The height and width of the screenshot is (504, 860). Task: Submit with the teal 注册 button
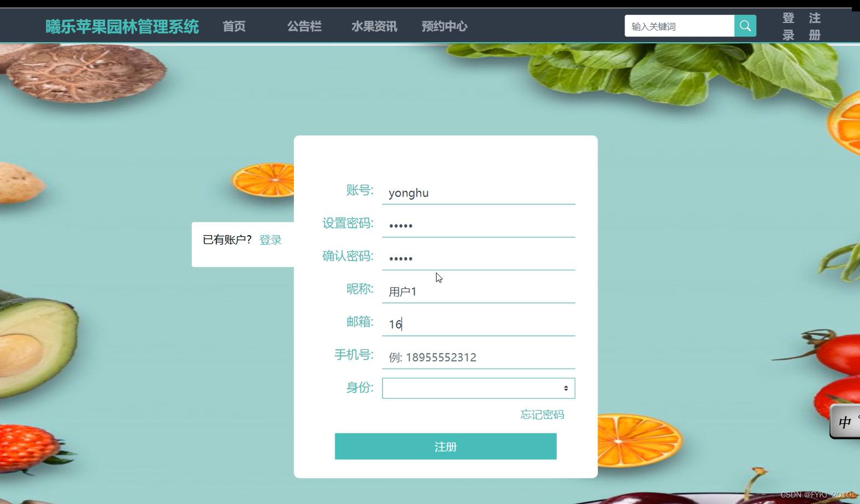446,446
